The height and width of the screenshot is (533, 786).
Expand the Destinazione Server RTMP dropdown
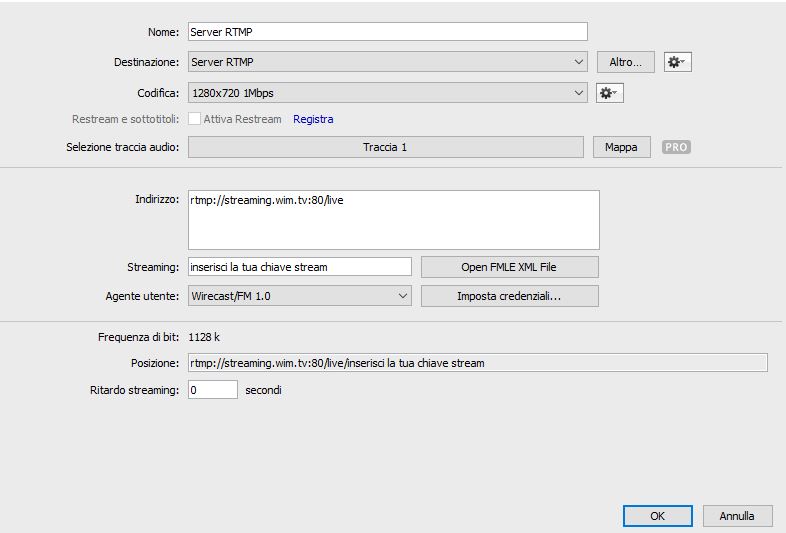pos(387,62)
